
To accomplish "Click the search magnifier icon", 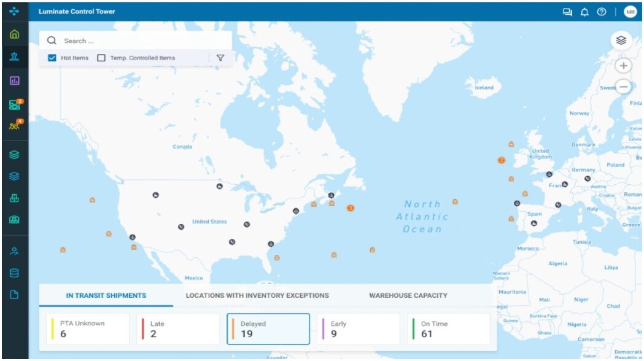I will 52,41.
